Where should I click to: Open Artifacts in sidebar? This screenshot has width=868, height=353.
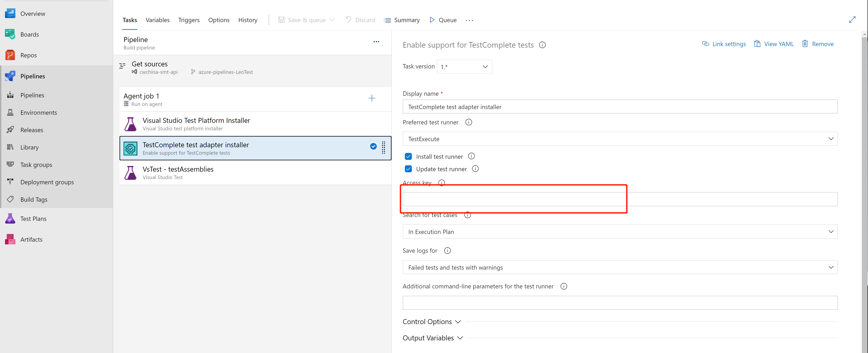point(31,239)
